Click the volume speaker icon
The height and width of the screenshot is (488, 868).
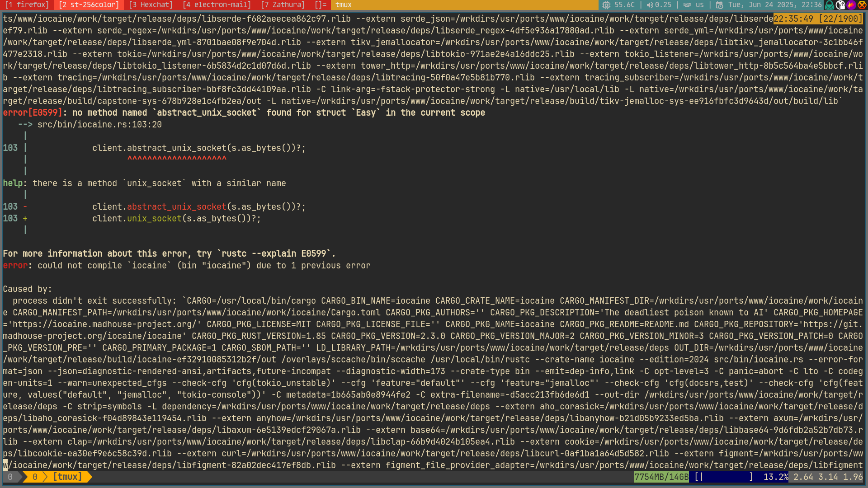click(650, 5)
